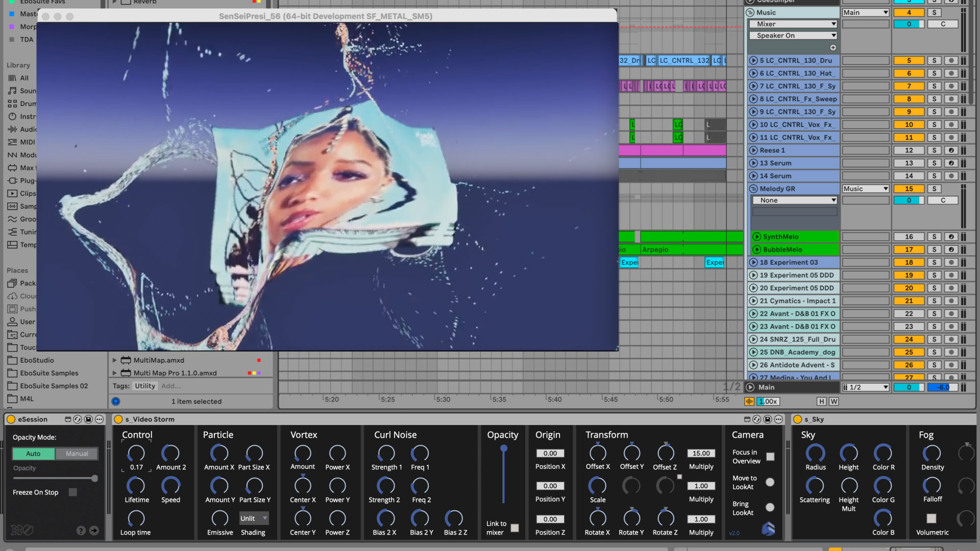Switch opacity mode to Manual
Image resolution: width=980 pixels, height=551 pixels.
(77, 454)
